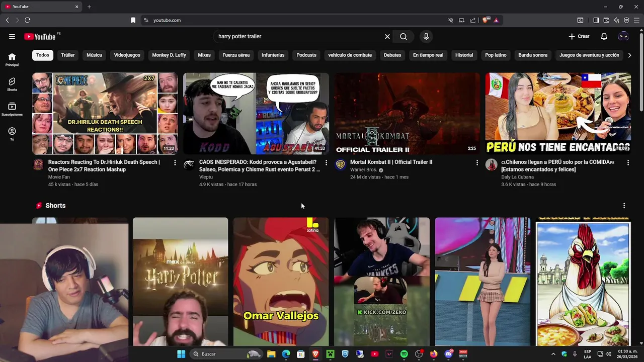Play the Dr.Hiriluk Death Speech thumbnail

point(105,114)
